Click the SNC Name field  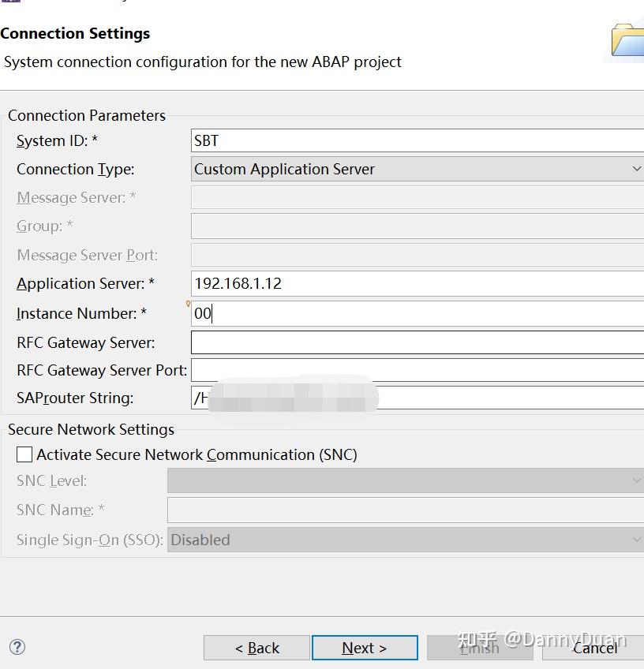tap(406, 510)
